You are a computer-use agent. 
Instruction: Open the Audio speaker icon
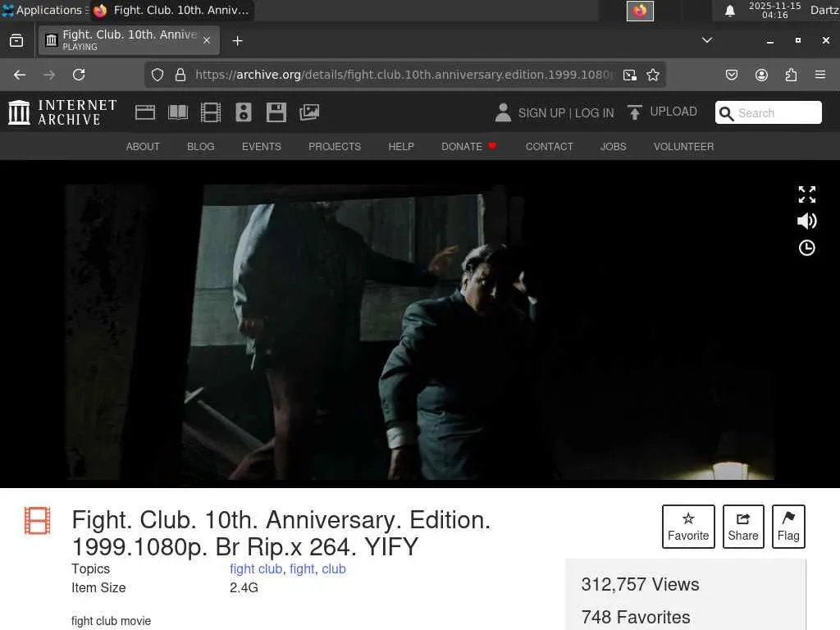(x=243, y=112)
